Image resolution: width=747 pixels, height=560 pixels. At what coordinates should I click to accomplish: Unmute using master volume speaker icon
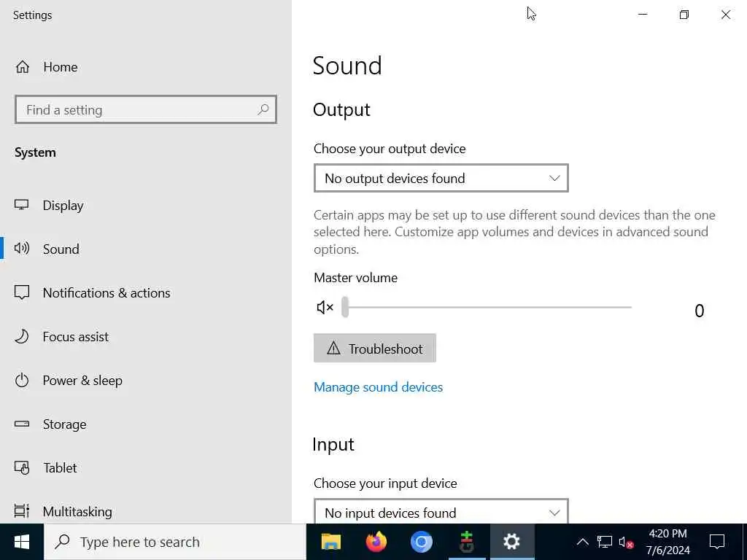point(325,308)
